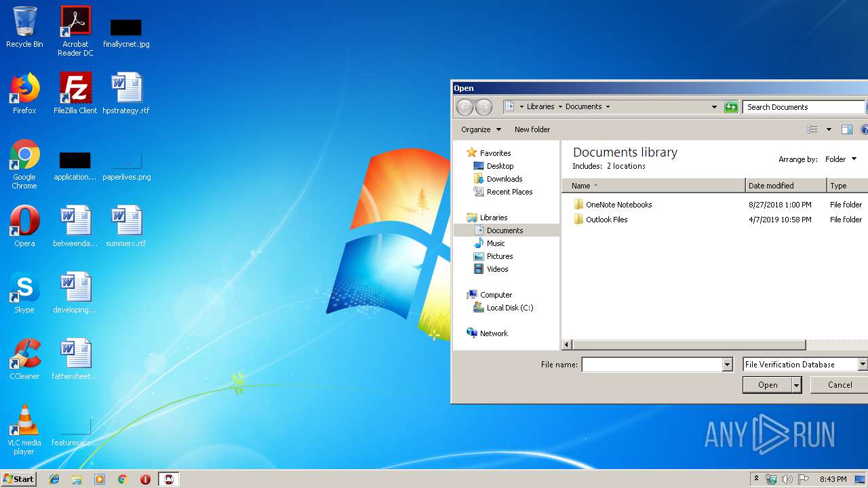
Task: Launch Acrobat Reader DC shortcut
Action: pyautogui.click(x=75, y=30)
